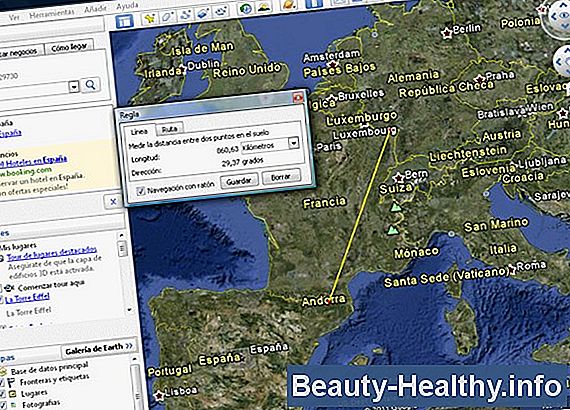Click the Lugares layer icon
The image size is (570, 410).
[12, 394]
